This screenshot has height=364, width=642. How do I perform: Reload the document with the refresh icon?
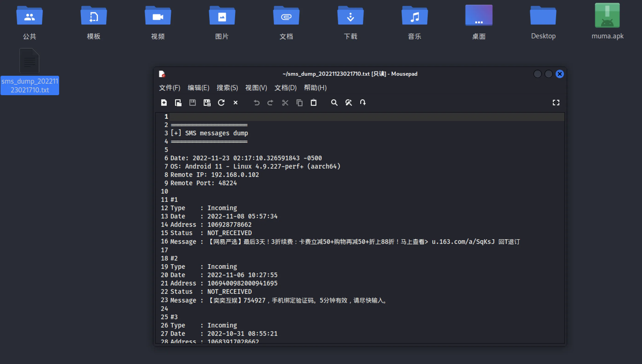pos(221,103)
